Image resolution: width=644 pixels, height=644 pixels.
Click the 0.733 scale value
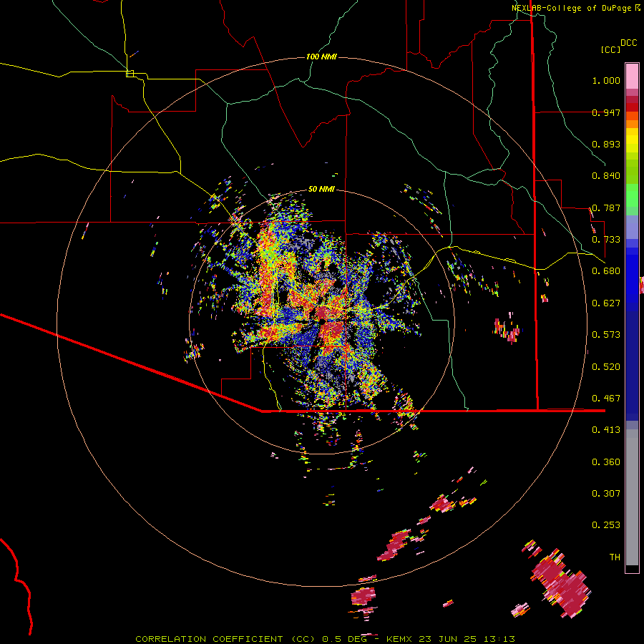click(x=606, y=240)
